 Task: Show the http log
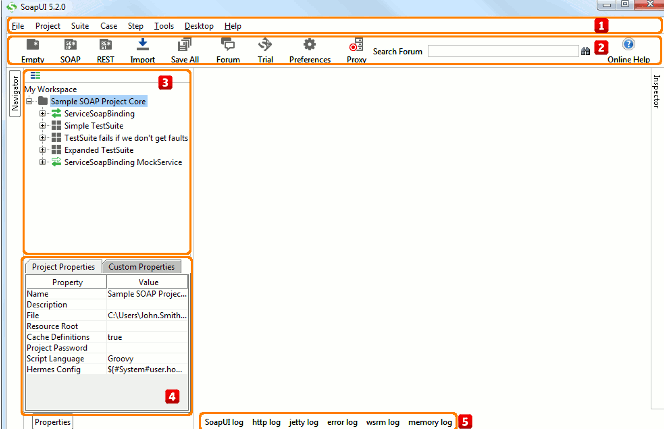[x=266, y=422]
